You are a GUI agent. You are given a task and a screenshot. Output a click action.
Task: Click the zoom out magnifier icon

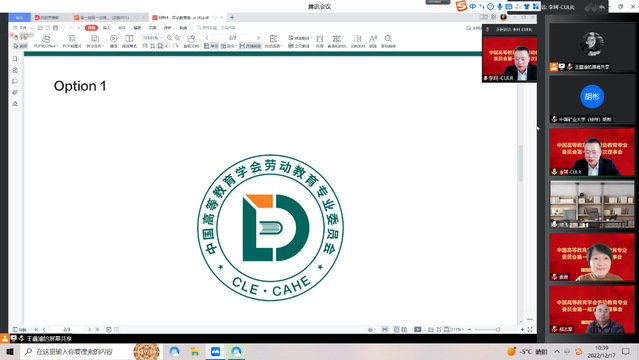tap(170, 38)
